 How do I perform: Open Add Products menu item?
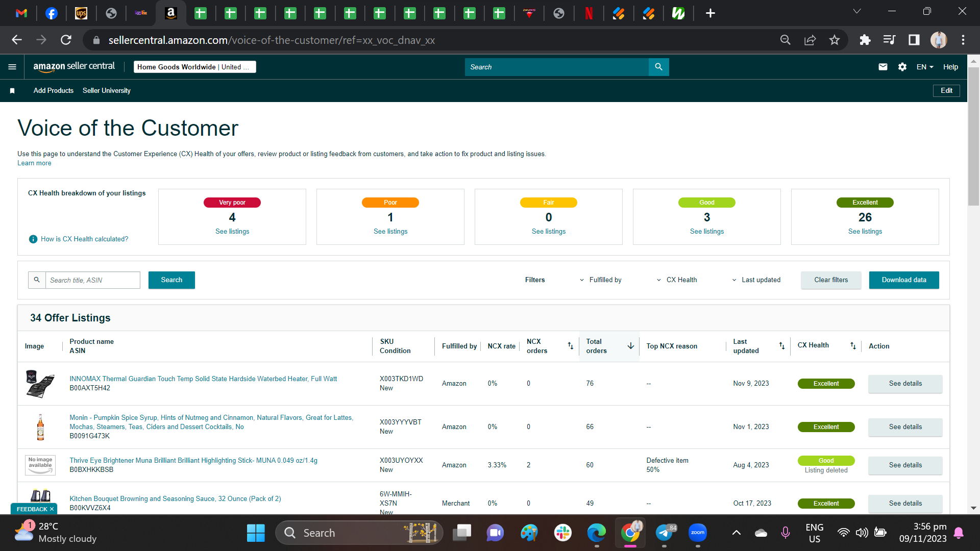click(x=54, y=91)
